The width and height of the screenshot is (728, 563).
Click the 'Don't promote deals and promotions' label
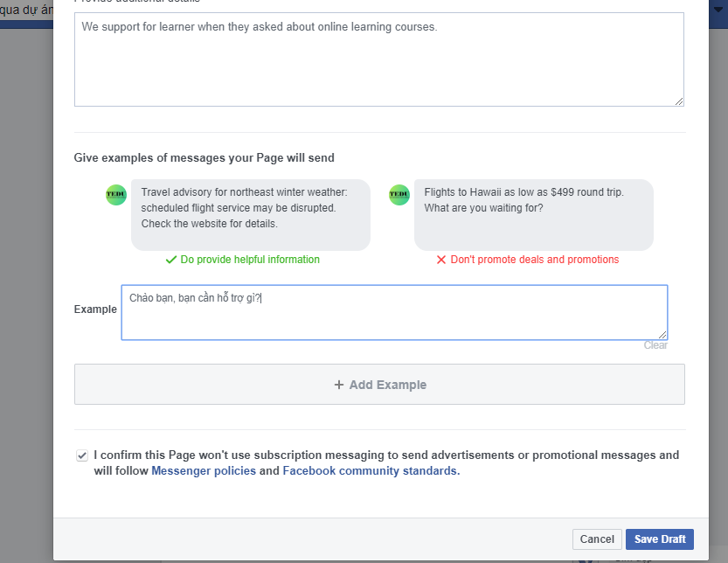[534, 260]
